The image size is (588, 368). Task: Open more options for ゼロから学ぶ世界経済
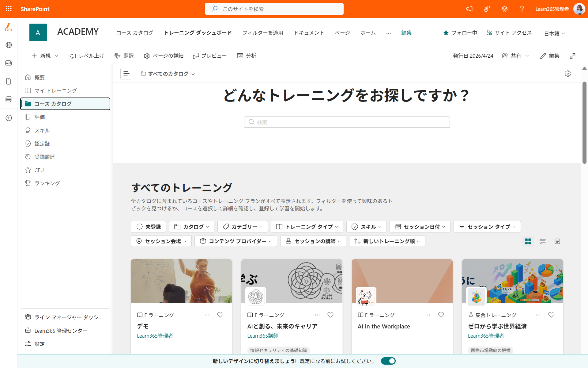(x=538, y=315)
